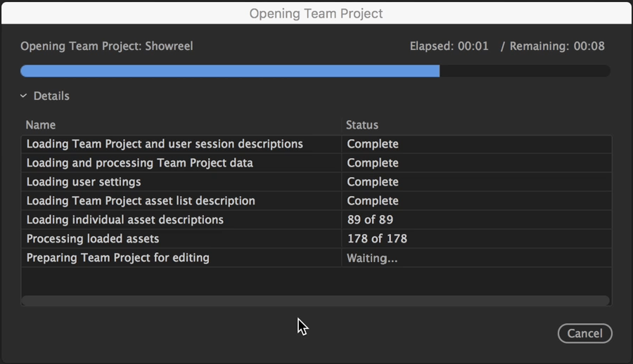Click the Opening Team Project title bar
The width and height of the screenshot is (633, 364).
[x=316, y=13]
